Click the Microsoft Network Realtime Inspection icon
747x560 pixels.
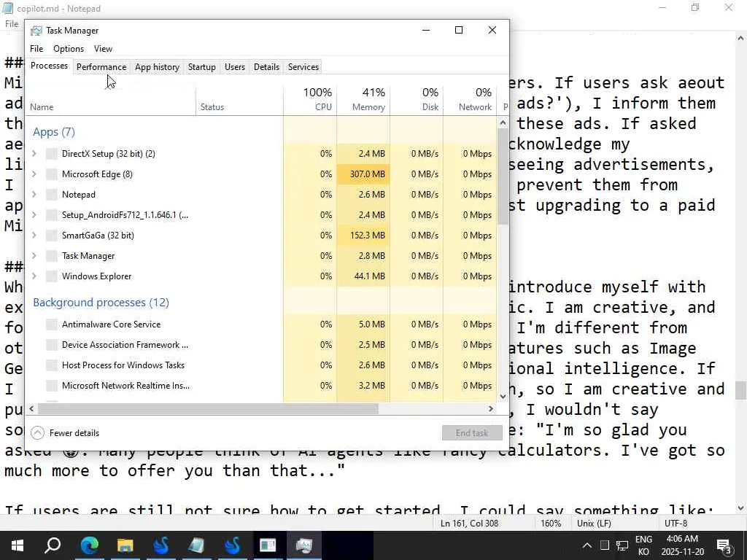click(x=52, y=386)
